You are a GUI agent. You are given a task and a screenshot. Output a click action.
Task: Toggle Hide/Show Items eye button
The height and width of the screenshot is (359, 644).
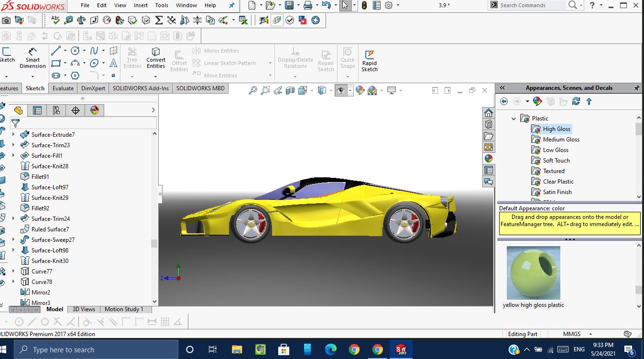[340, 90]
